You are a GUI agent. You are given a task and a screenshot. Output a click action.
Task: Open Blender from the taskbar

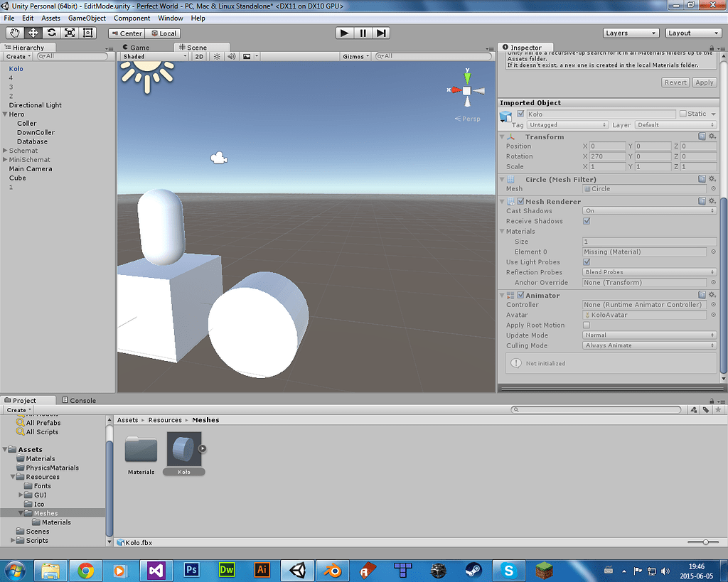(331, 569)
